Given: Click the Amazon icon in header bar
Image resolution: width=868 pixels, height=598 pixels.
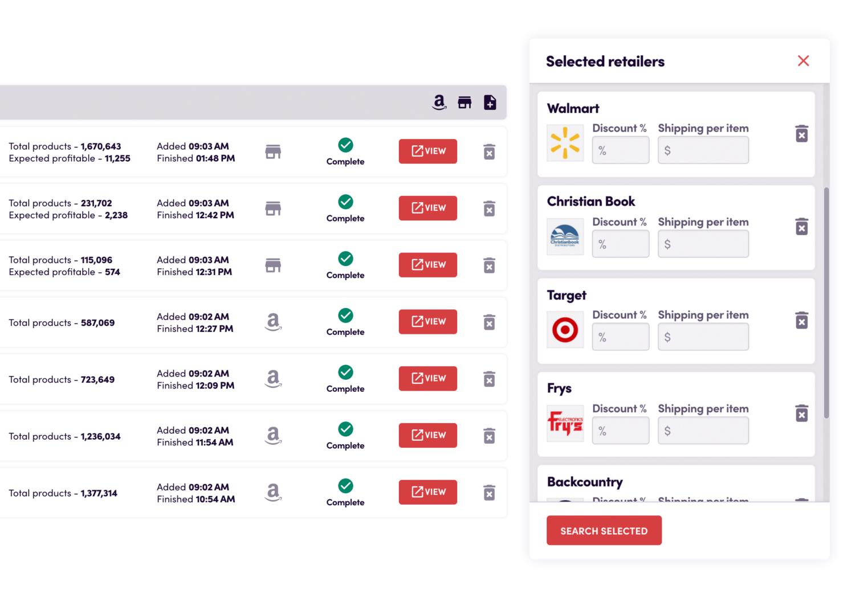Looking at the screenshot, I should click(x=439, y=103).
